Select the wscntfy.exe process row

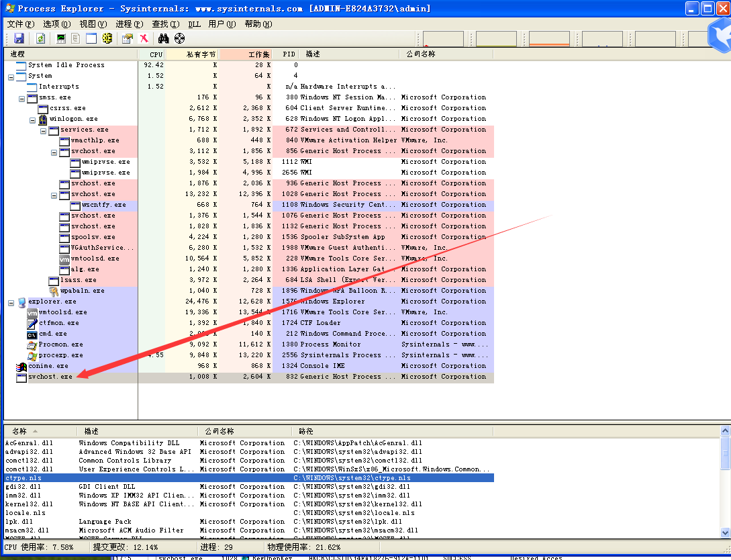[x=249, y=205]
